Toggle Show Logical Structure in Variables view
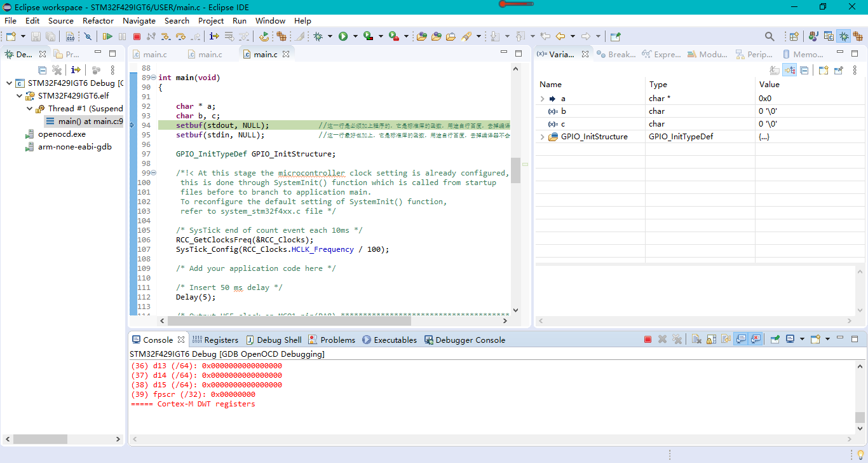The height and width of the screenshot is (463, 868). pos(790,70)
